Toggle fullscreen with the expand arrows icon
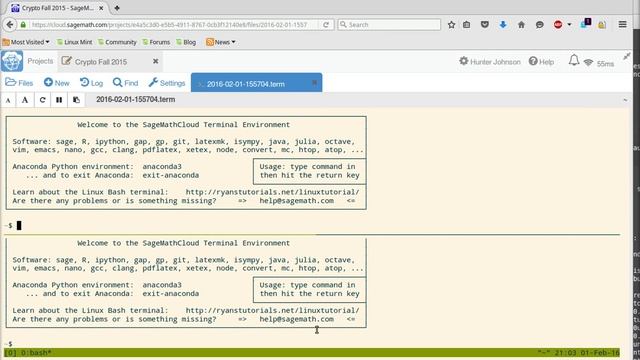This screenshot has height=360, width=640. 627,56
